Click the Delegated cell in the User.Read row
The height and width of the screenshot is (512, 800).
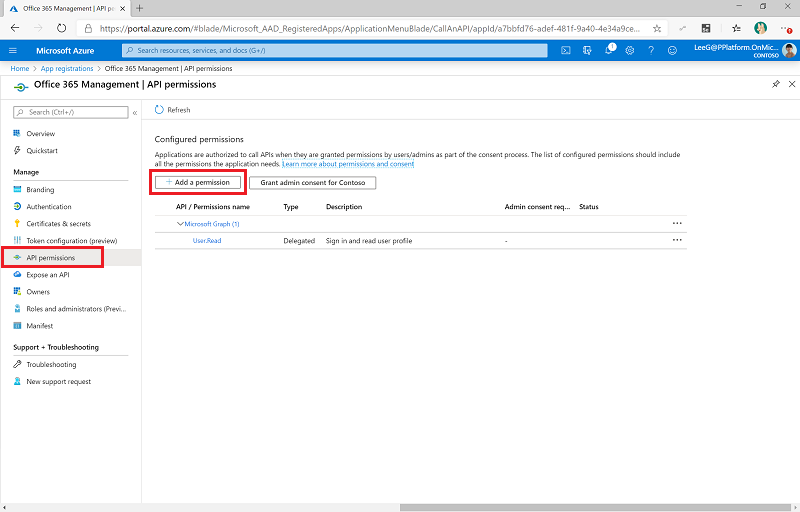pos(299,241)
